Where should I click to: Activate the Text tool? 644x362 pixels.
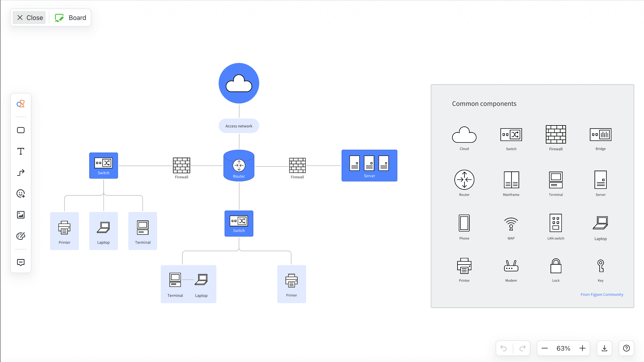tap(21, 151)
